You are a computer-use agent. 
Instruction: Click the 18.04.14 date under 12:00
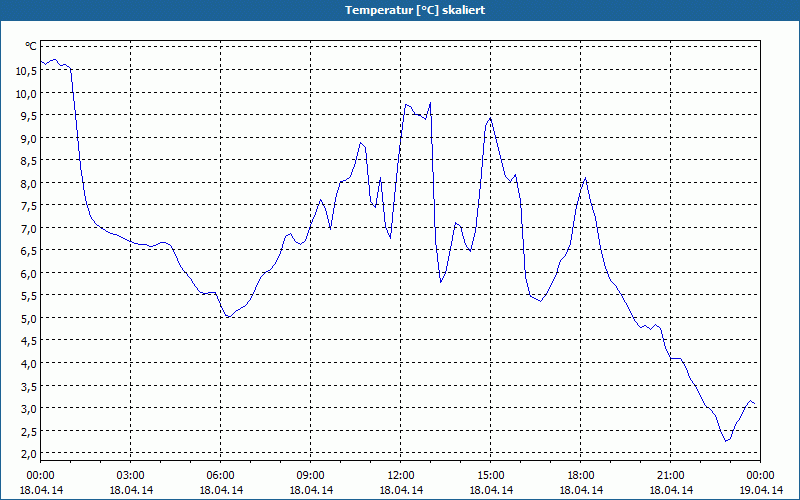[x=401, y=490]
